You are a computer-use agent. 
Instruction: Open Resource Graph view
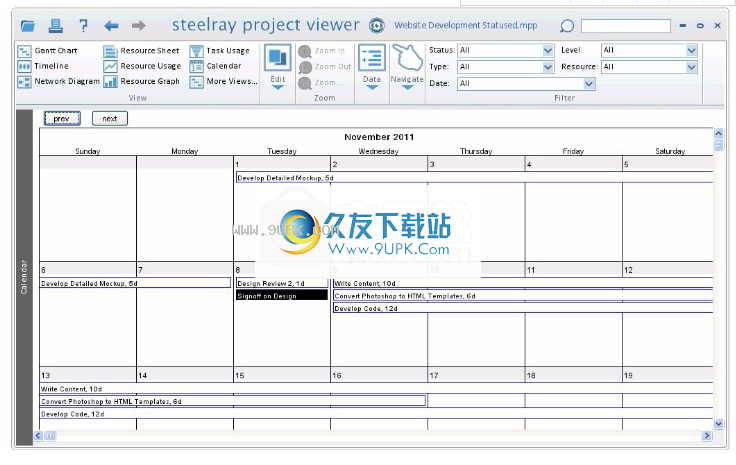coord(141,82)
